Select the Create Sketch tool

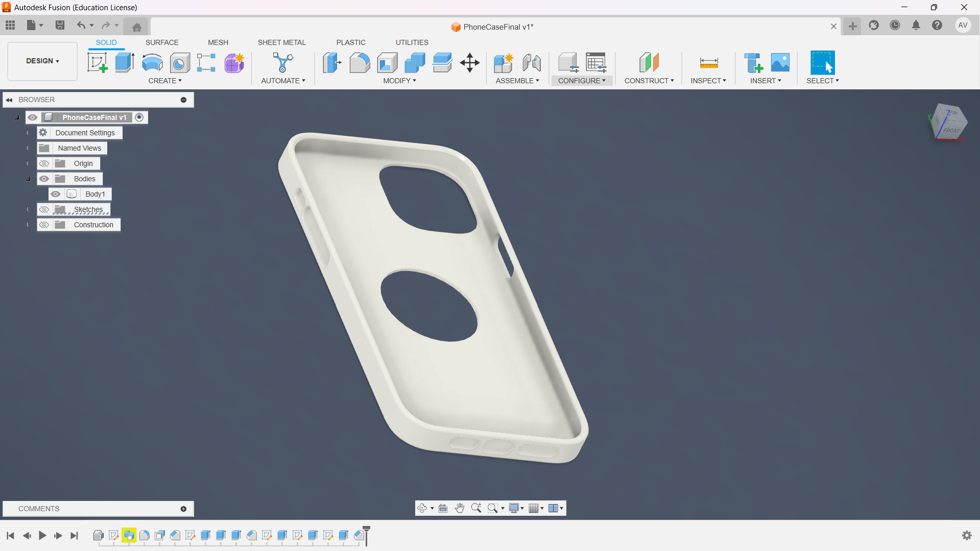tap(98, 63)
